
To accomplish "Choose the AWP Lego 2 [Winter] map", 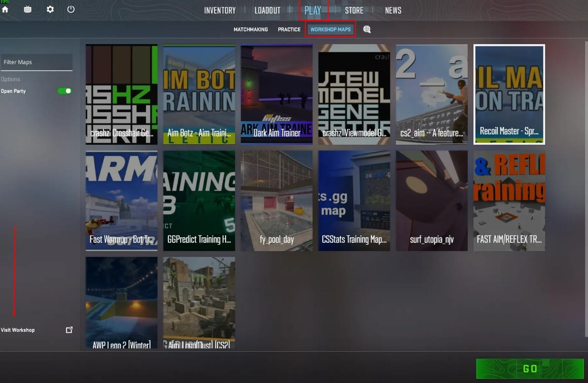I will [122, 303].
